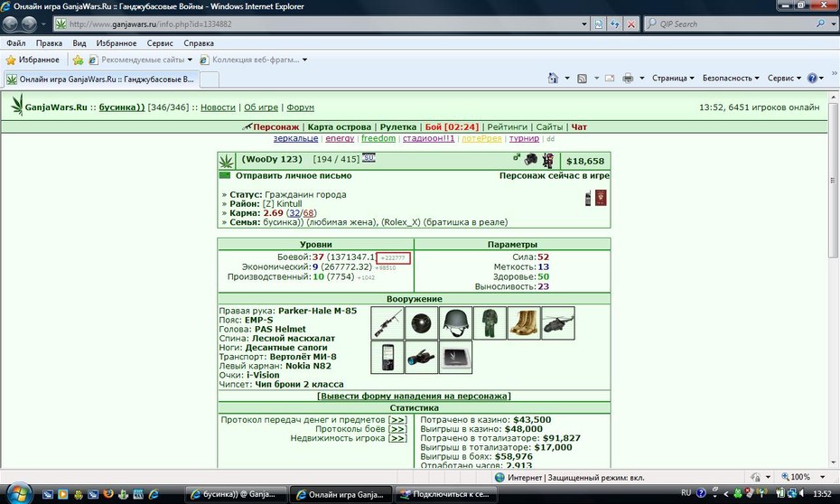The image size is (840, 504).
Task: Open the Избранное menu in menu bar
Action: pyautogui.click(x=117, y=43)
